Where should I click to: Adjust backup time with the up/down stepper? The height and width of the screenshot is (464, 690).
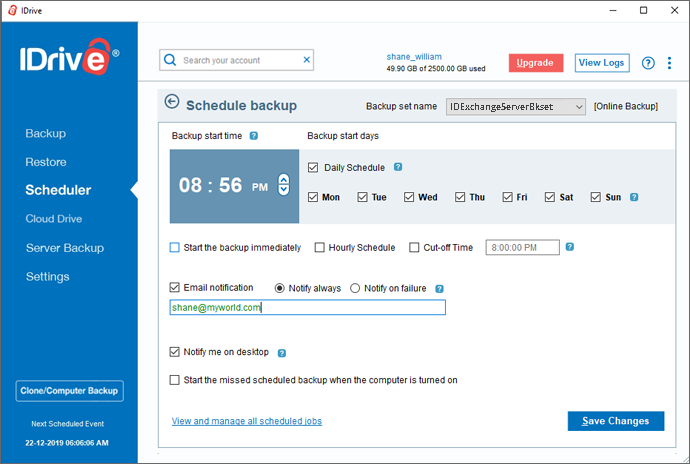click(x=284, y=184)
